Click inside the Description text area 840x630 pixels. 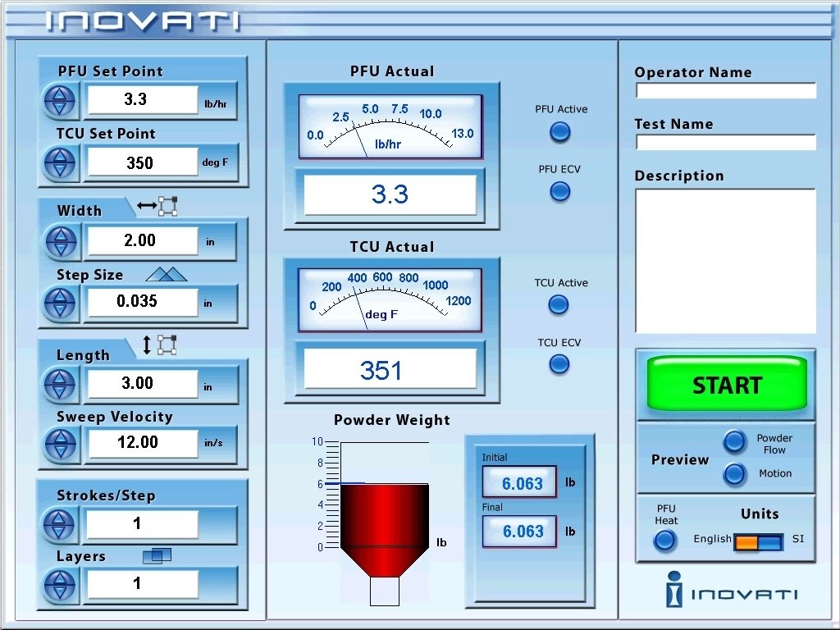tap(725, 258)
